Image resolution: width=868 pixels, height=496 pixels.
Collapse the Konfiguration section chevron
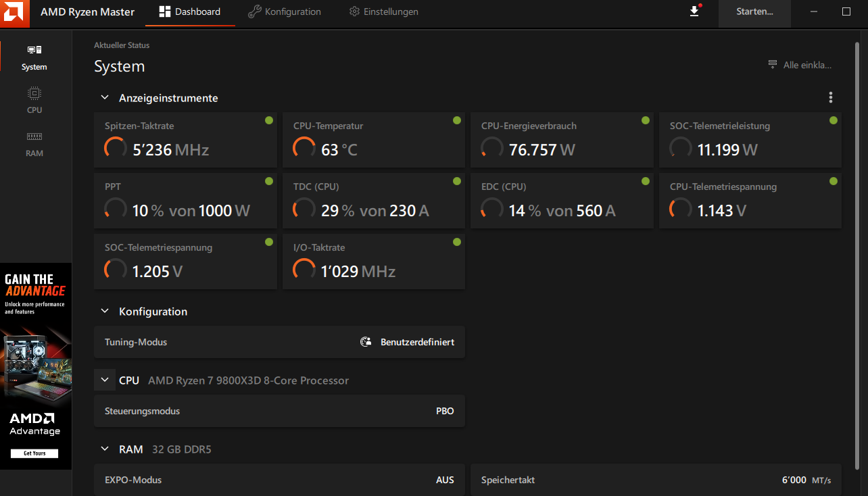[105, 312]
